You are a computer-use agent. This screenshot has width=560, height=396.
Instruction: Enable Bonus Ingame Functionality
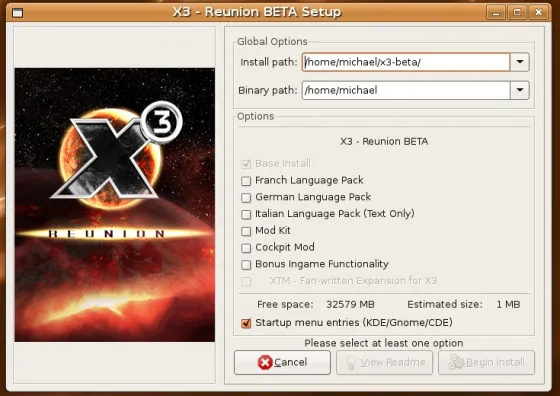pyautogui.click(x=246, y=265)
